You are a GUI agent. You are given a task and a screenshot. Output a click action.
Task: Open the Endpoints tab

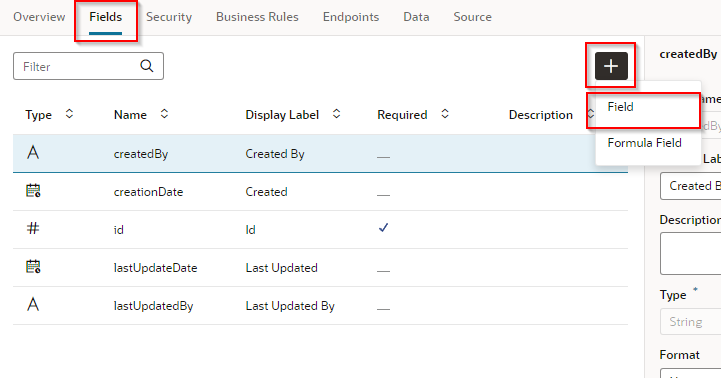tap(351, 17)
